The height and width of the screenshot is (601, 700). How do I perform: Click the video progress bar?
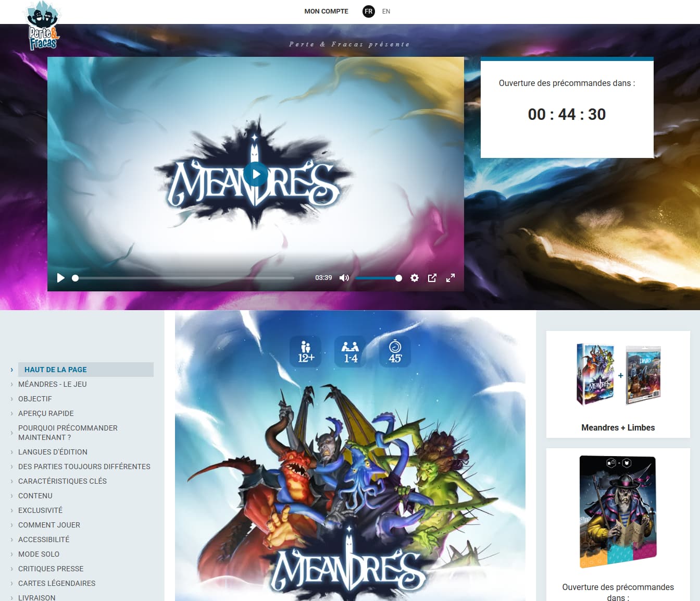coord(184,278)
